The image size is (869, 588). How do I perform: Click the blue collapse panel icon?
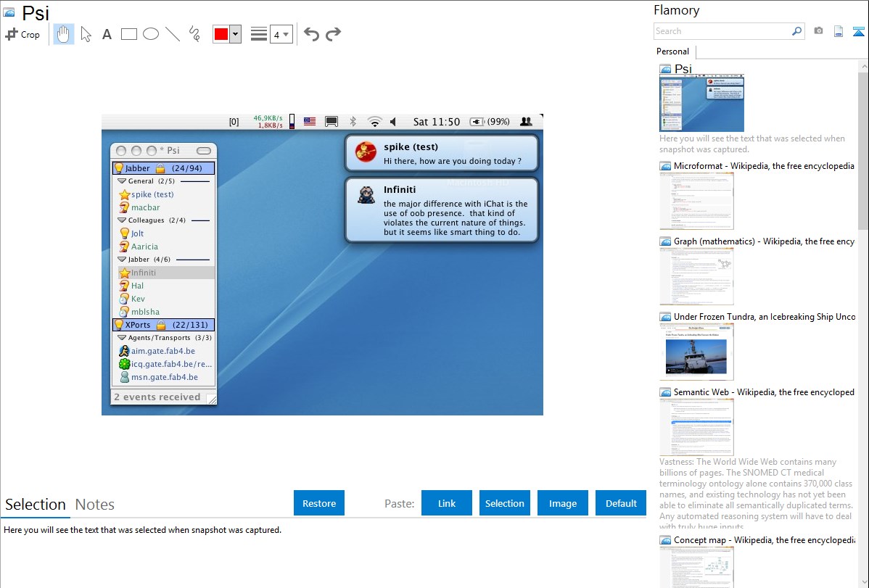[x=858, y=31]
